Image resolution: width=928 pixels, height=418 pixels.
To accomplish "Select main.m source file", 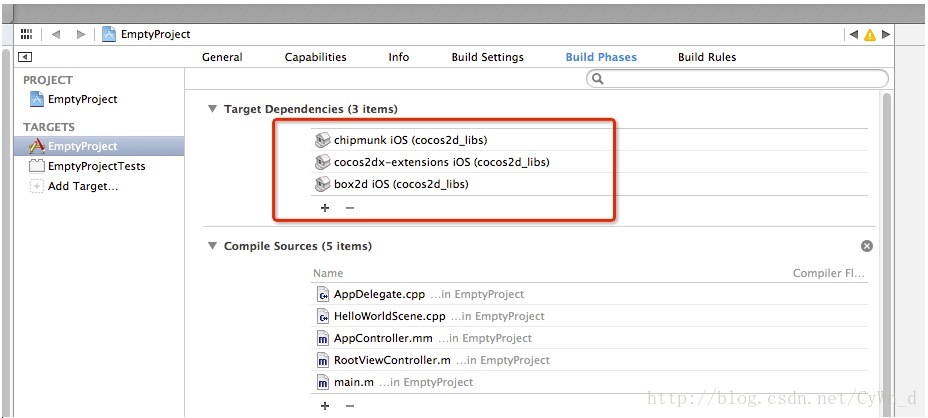I will (589, 382).
